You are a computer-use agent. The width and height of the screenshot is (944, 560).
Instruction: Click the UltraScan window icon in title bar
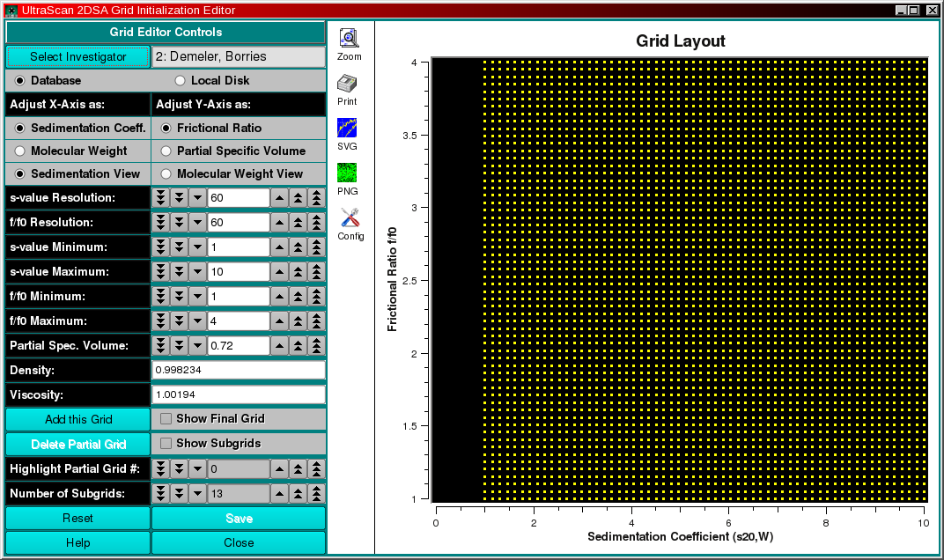[11, 11]
